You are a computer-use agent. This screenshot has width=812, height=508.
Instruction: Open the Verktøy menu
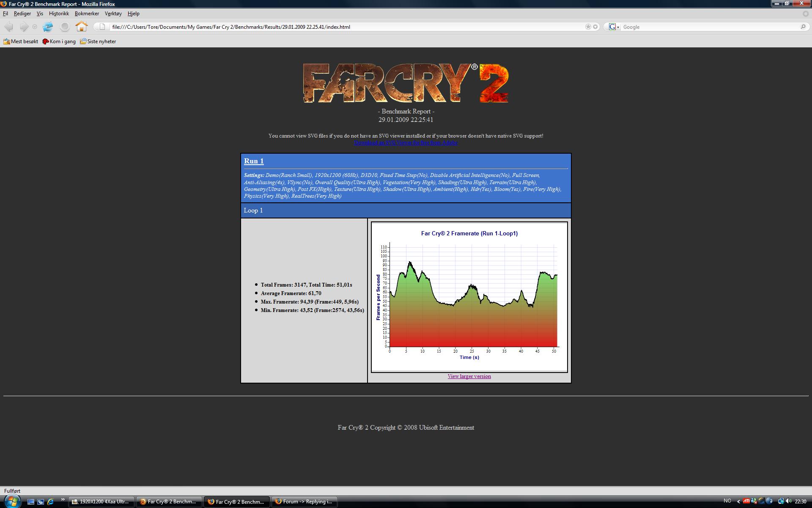(x=113, y=14)
